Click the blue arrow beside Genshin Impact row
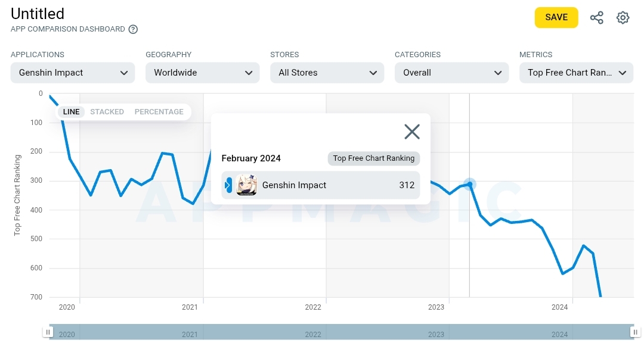644x343 pixels. 228,185
